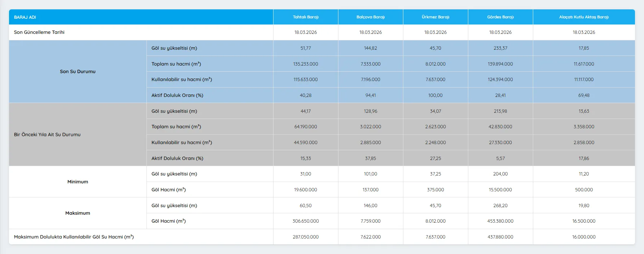Click Bir Önceki Yıla Ait Su Durumu label
This screenshot has width=644, height=254.
(x=47, y=135)
